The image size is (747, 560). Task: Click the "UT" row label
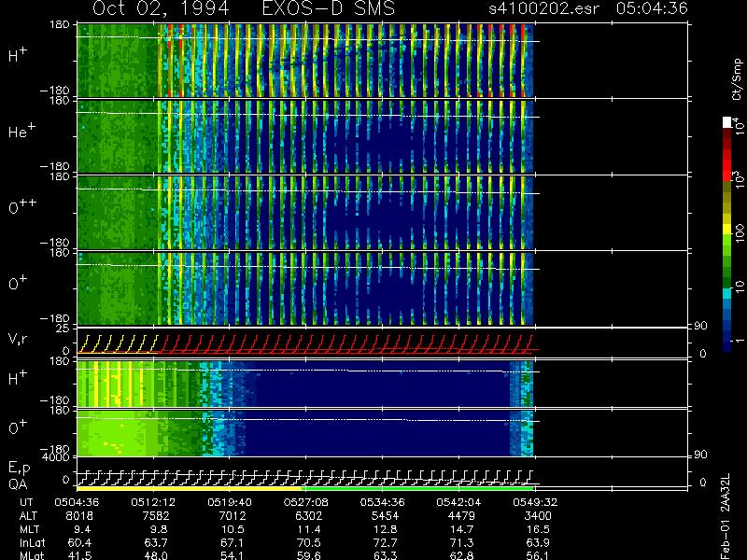click(x=26, y=502)
